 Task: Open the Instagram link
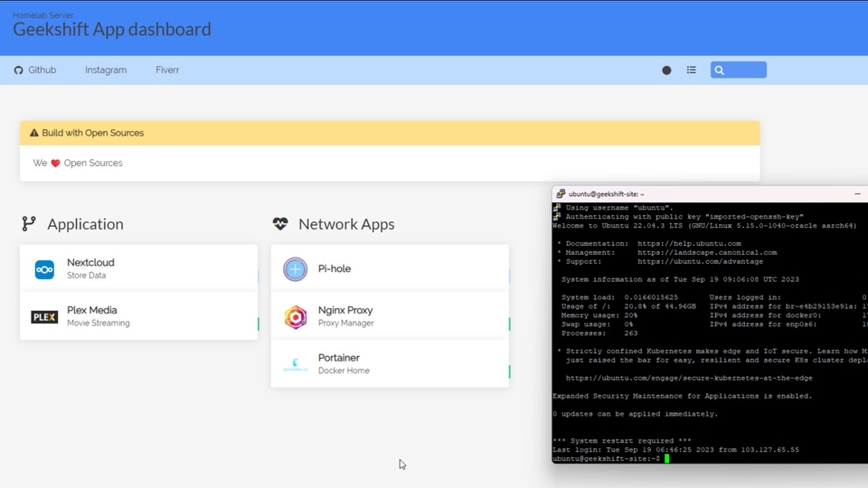(x=106, y=70)
